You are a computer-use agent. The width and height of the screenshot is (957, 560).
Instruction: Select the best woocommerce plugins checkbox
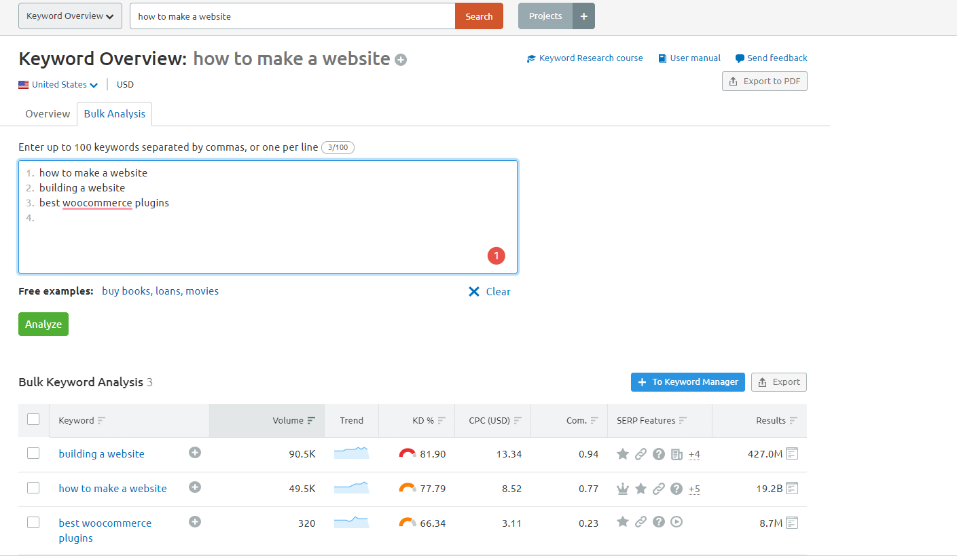click(33, 522)
